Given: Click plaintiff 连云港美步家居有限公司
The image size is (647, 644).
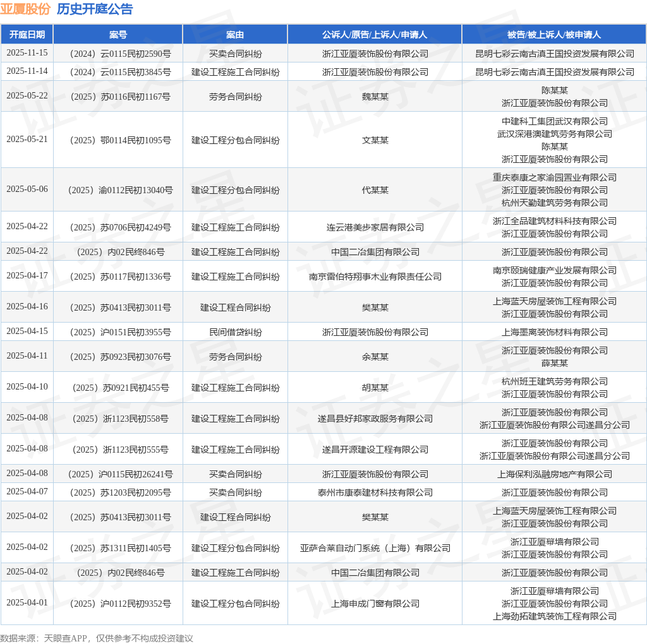Looking at the screenshot, I should 375,227.
